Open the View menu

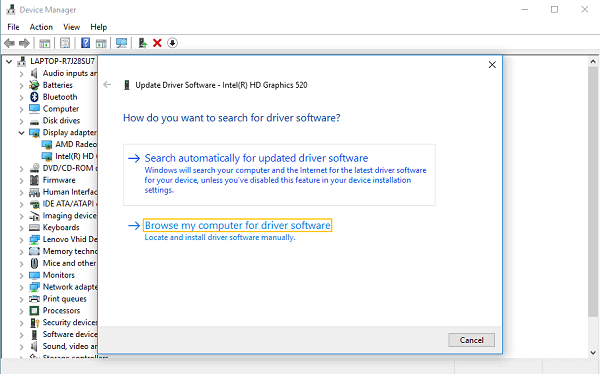pyautogui.click(x=72, y=27)
